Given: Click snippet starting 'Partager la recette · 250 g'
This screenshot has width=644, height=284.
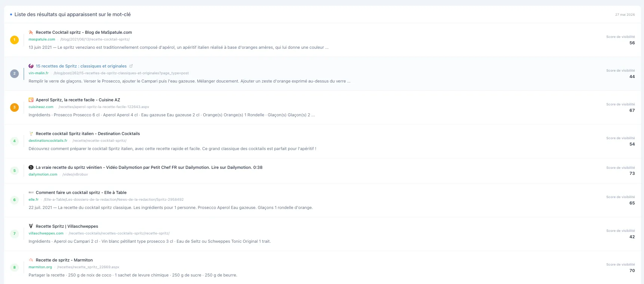Looking at the screenshot, I should click(133, 275).
